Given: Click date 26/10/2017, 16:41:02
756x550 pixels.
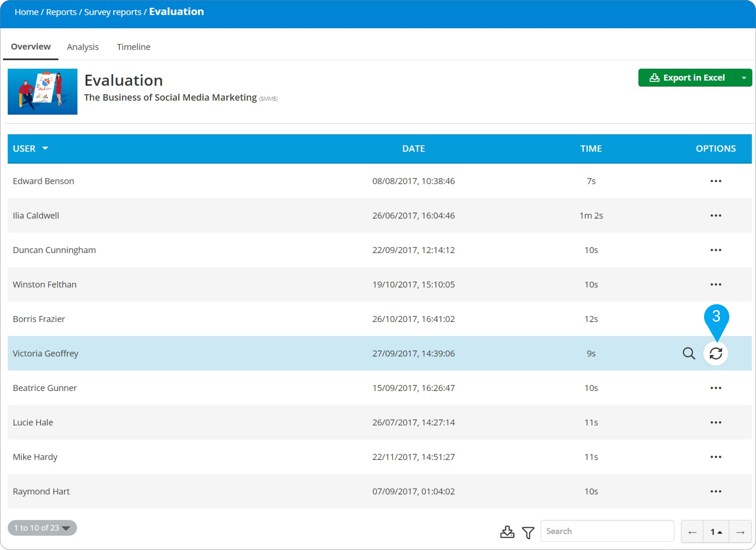Looking at the screenshot, I should (x=413, y=319).
